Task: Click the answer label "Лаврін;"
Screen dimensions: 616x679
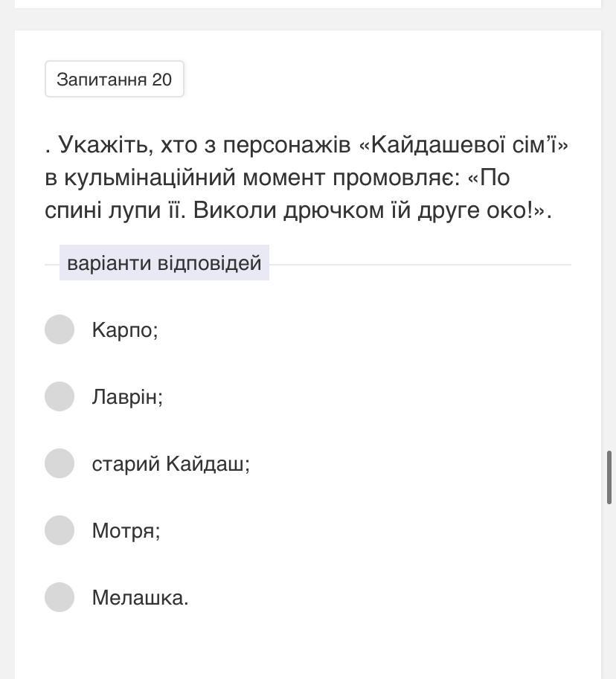Action: (x=127, y=396)
